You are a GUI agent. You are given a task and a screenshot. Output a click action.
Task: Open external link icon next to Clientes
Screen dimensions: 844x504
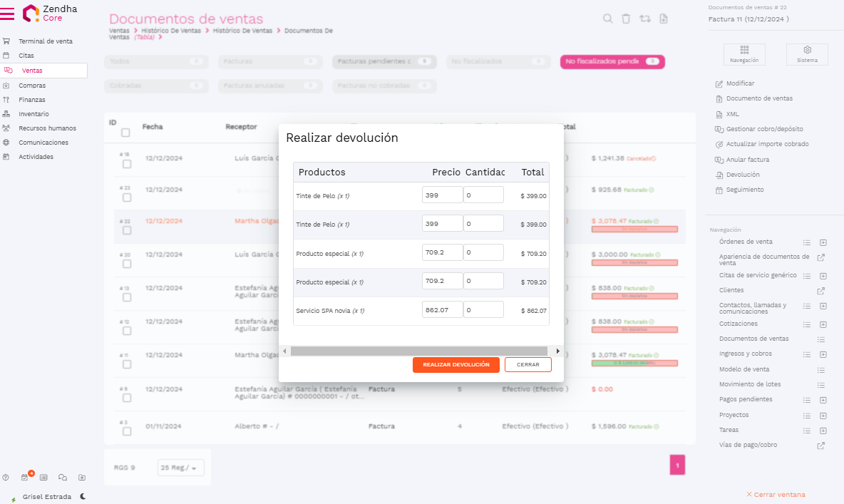click(820, 291)
